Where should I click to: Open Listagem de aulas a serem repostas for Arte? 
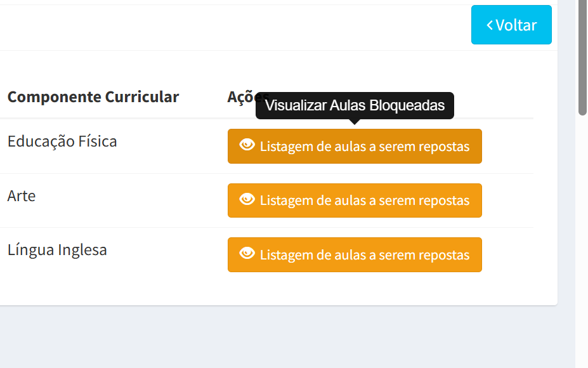[355, 200]
